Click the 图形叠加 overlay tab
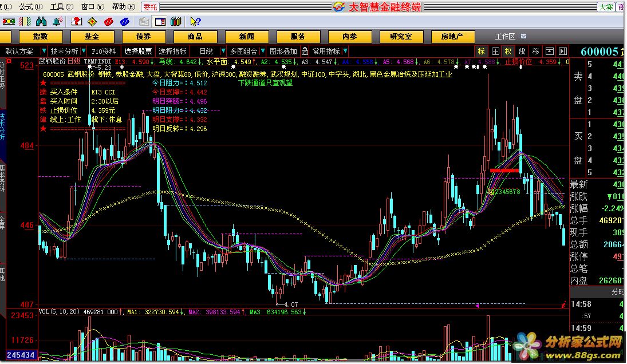 pos(283,51)
